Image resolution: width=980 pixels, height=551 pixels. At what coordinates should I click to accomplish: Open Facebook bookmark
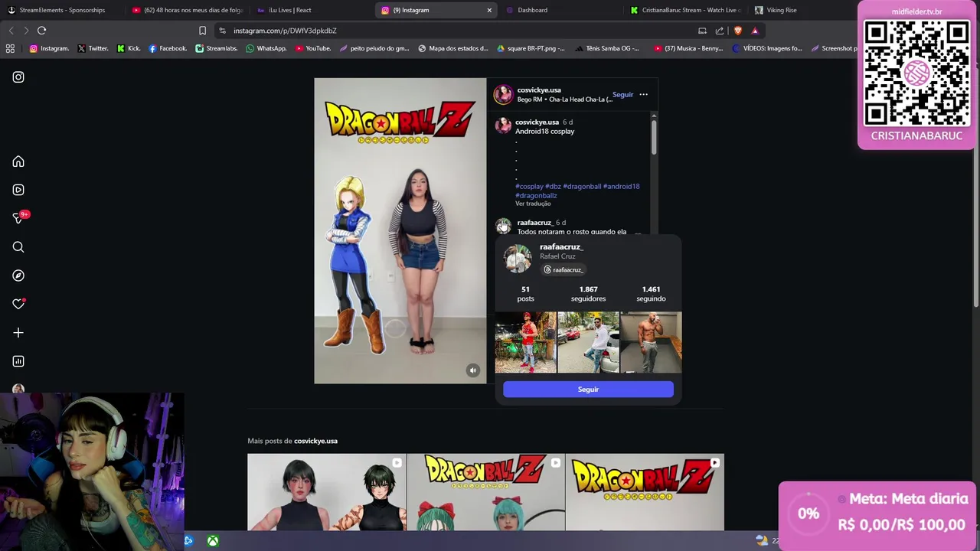[168, 48]
